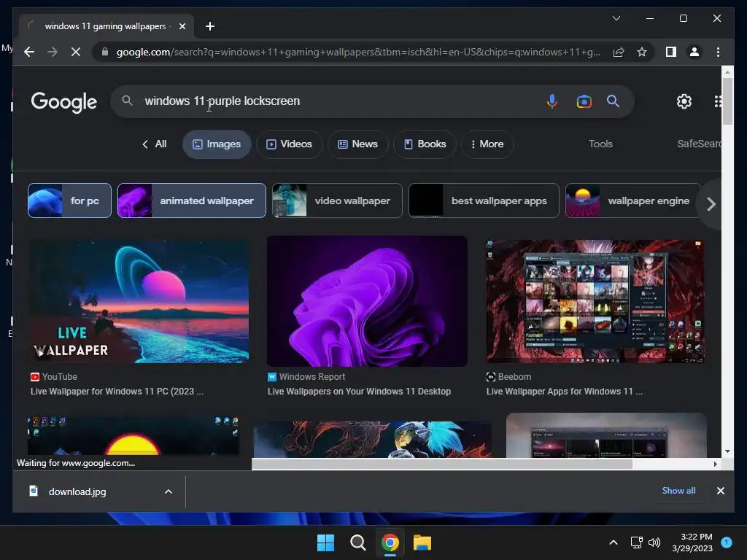The width and height of the screenshot is (747, 560).
Task: Switch to the Books tab
Action: pyautogui.click(x=425, y=144)
